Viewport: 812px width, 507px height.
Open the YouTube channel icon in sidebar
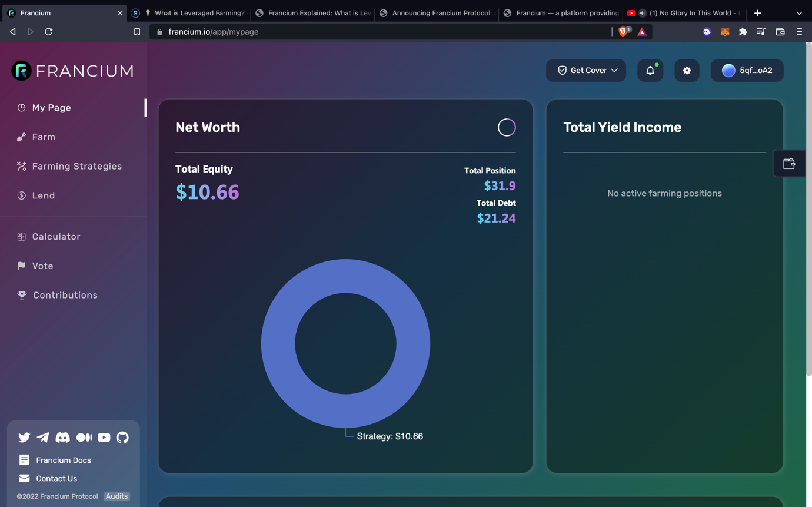(104, 438)
